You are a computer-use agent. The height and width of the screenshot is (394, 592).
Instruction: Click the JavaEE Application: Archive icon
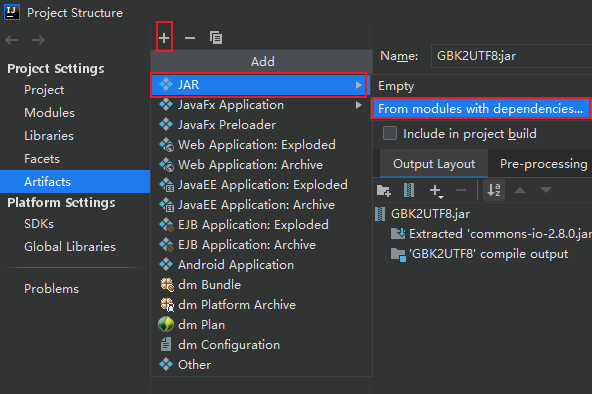(166, 205)
